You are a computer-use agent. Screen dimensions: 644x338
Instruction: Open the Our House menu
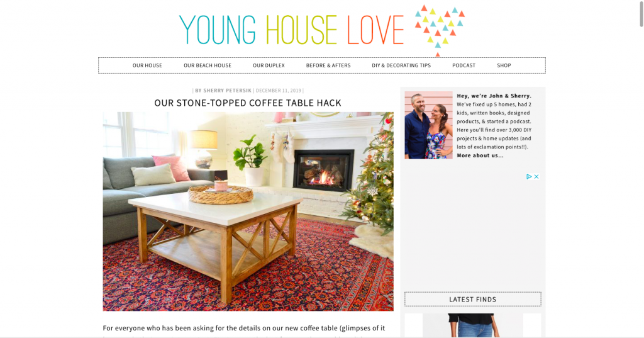pyautogui.click(x=147, y=65)
